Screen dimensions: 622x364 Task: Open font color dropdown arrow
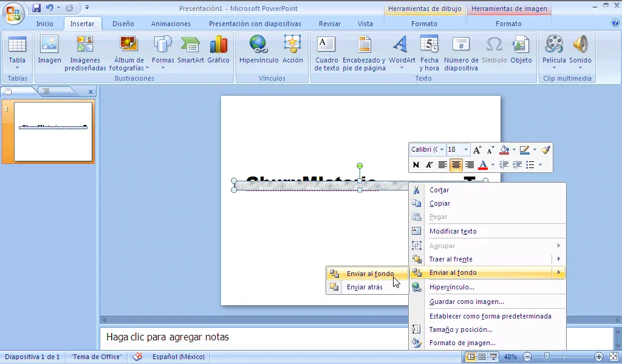click(493, 165)
